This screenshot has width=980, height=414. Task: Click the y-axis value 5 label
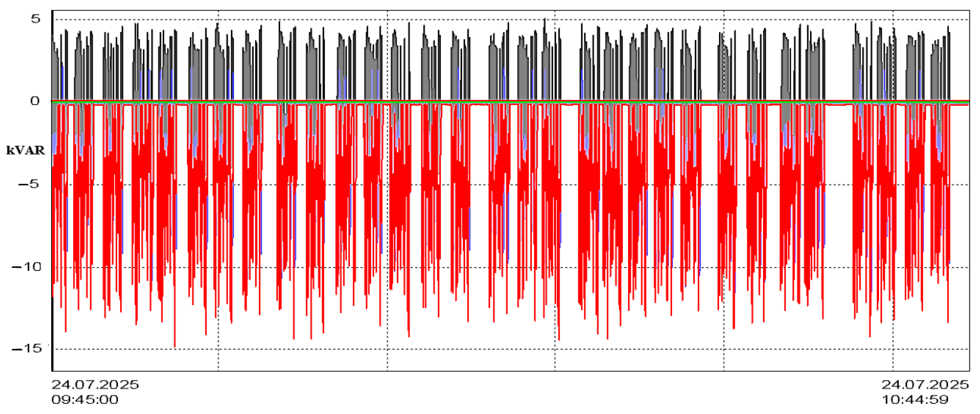click(x=35, y=19)
